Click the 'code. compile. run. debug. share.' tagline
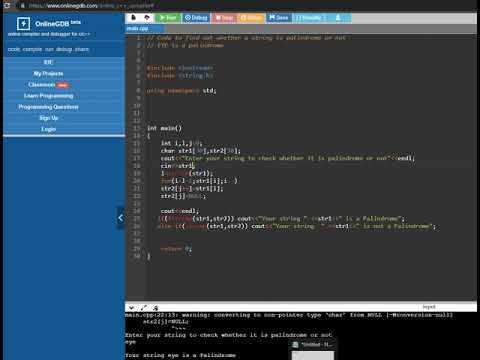The height and width of the screenshot is (360, 480). pos(48,49)
